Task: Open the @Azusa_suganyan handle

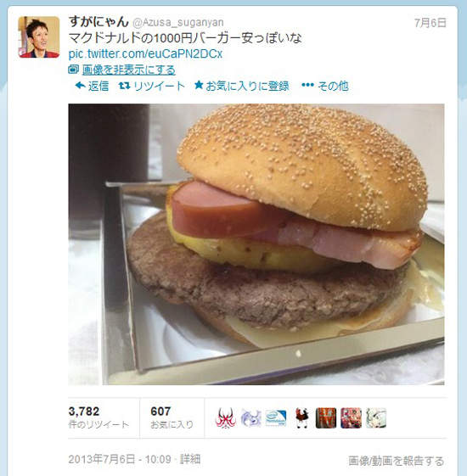Action: click(x=178, y=22)
